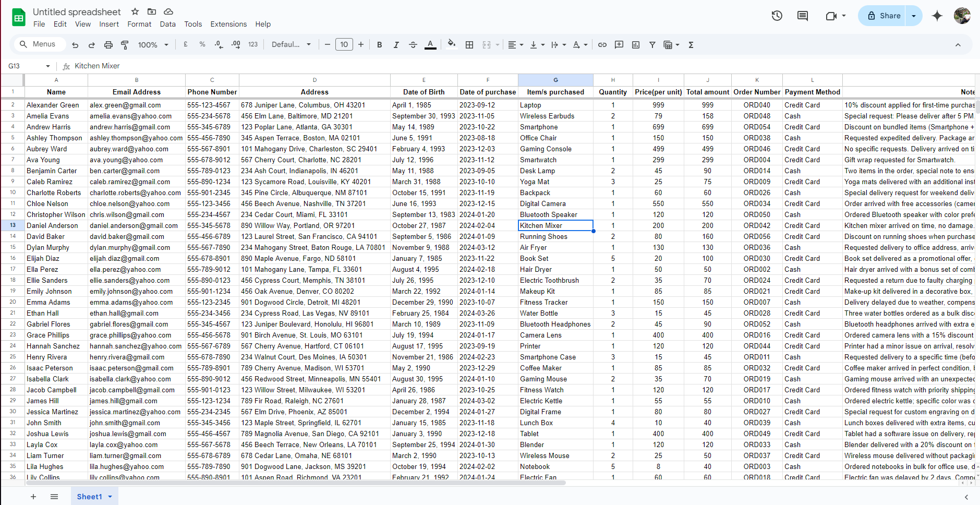Open the 123 more formats menu
Screen dimensions: 980x505
point(253,45)
